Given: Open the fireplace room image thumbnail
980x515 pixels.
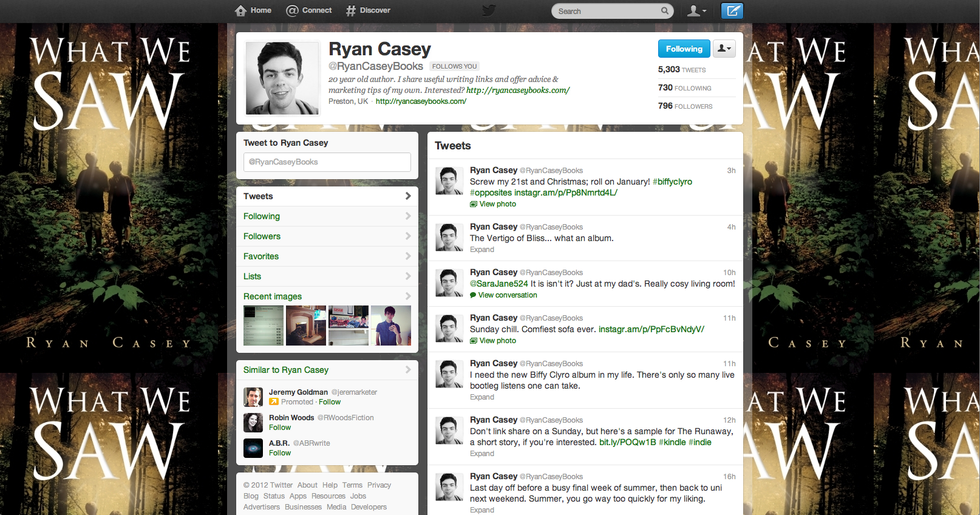Looking at the screenshot, I should 306,326.
